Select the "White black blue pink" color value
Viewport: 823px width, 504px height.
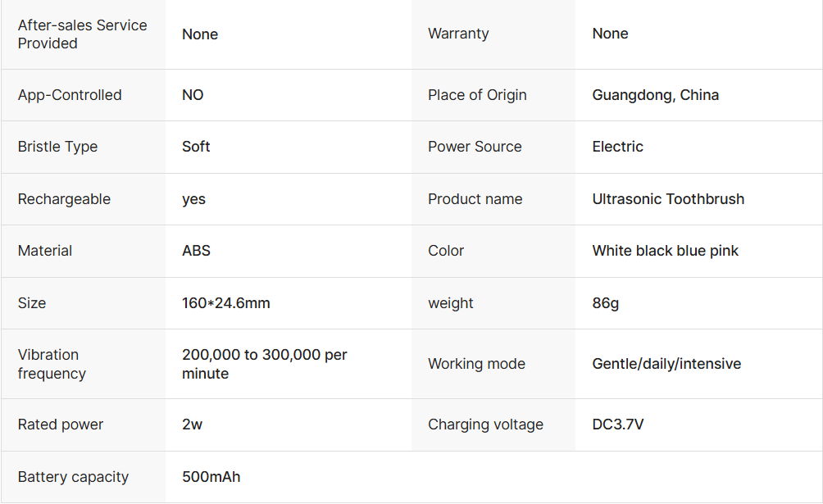pos(665,251)
